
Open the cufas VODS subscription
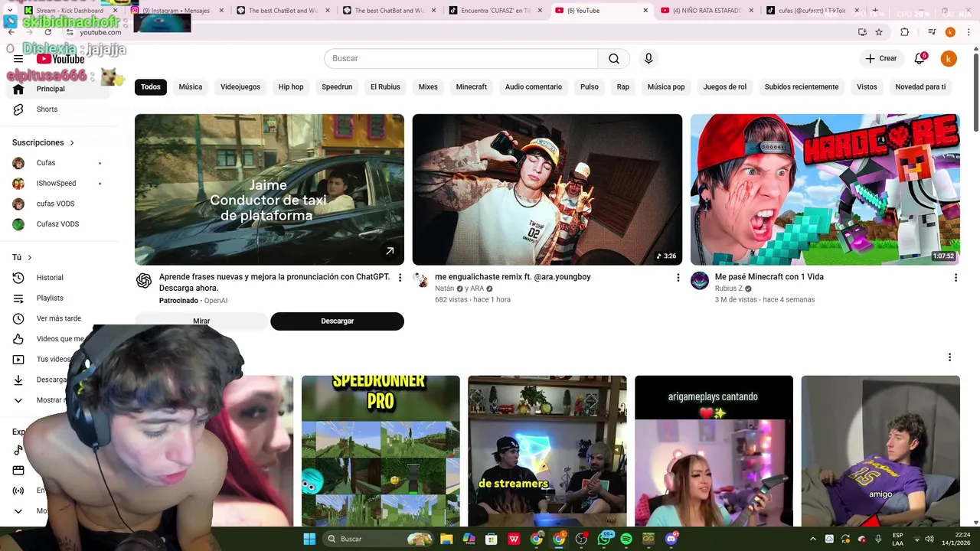[x=60, y=204]
